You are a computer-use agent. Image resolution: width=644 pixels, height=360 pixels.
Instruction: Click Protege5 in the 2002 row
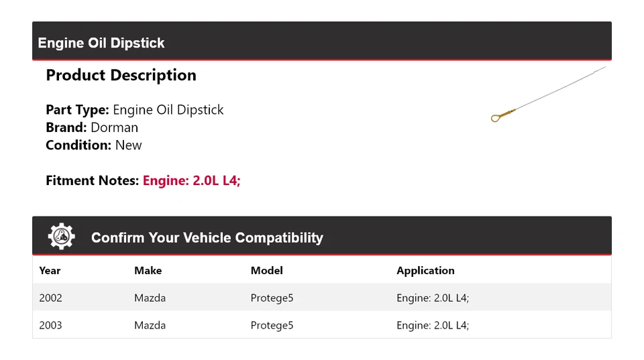tap(272, 298)
